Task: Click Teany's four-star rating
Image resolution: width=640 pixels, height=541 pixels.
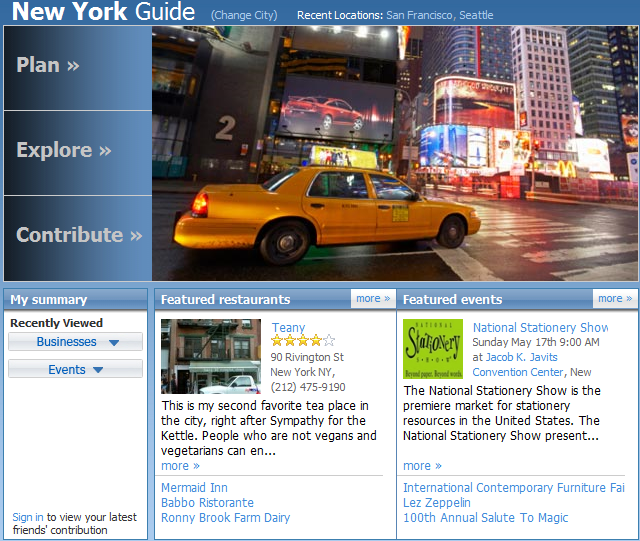Action: 303,340
